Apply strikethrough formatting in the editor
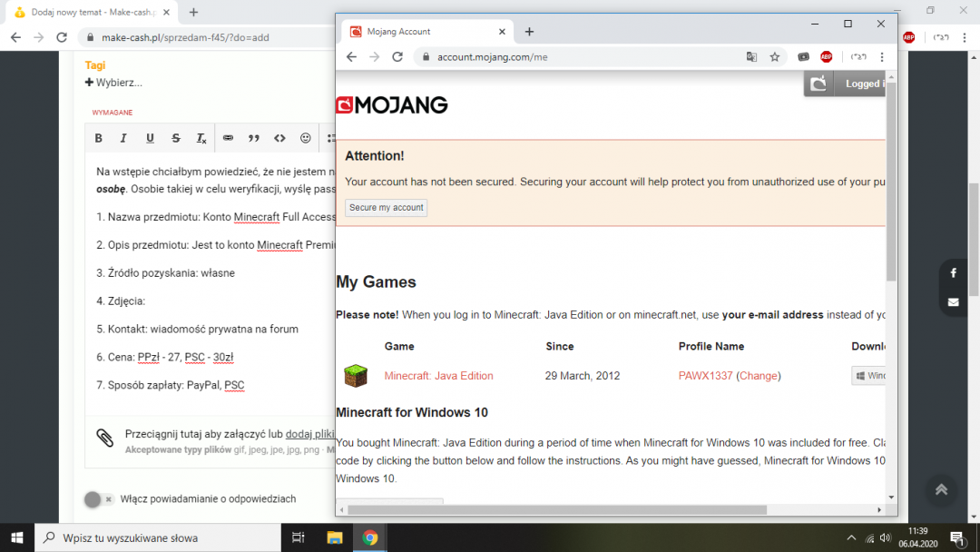The height and width of the screenshot is (552, 980). coord(176,138)
